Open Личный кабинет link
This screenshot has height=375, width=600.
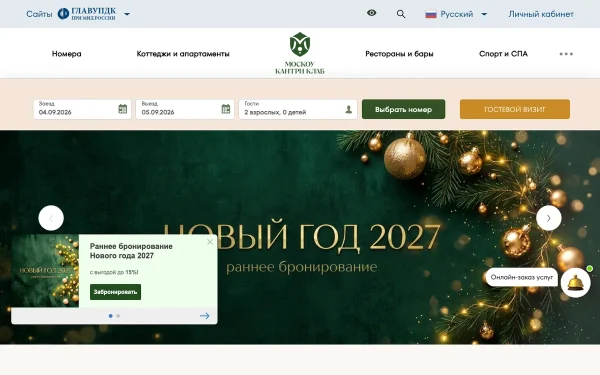click(x=541, y=14)
